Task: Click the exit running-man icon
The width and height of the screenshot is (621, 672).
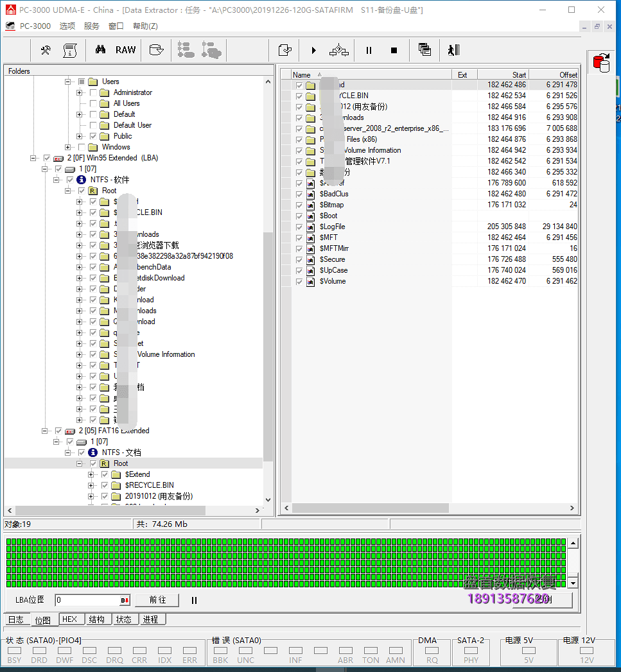Action: pos(454,50)
